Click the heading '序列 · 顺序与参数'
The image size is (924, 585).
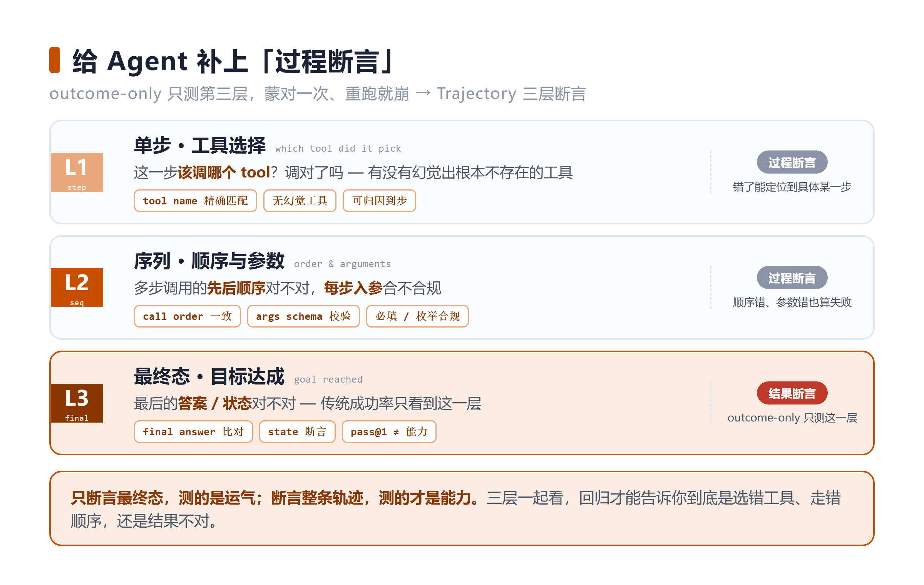click(x=209, y=261)
